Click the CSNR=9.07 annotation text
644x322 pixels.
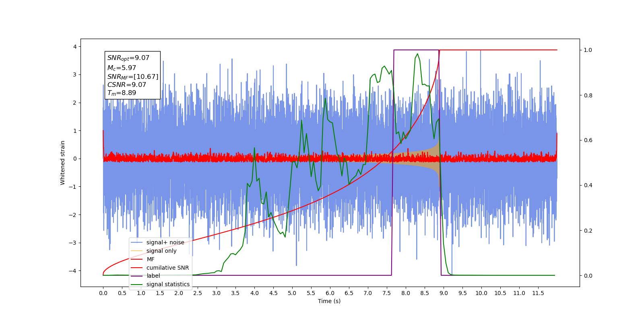pyautogui.click(x=127, y=85)
